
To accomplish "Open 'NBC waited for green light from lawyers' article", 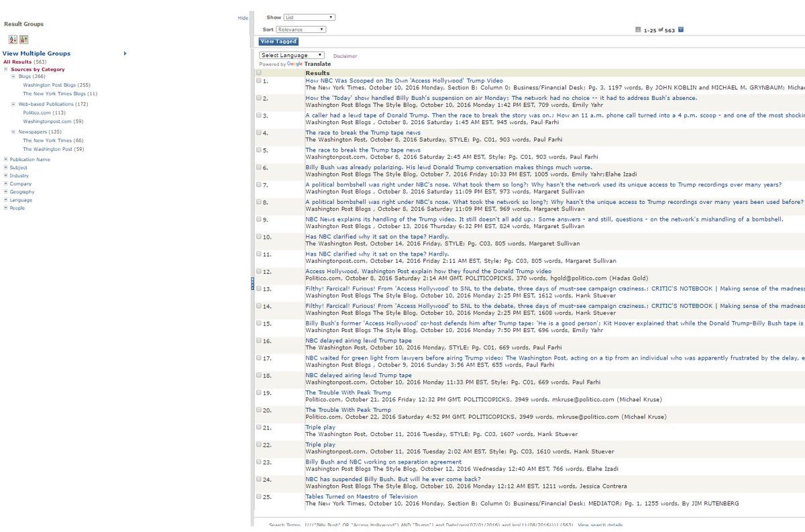I will point(555,358).
